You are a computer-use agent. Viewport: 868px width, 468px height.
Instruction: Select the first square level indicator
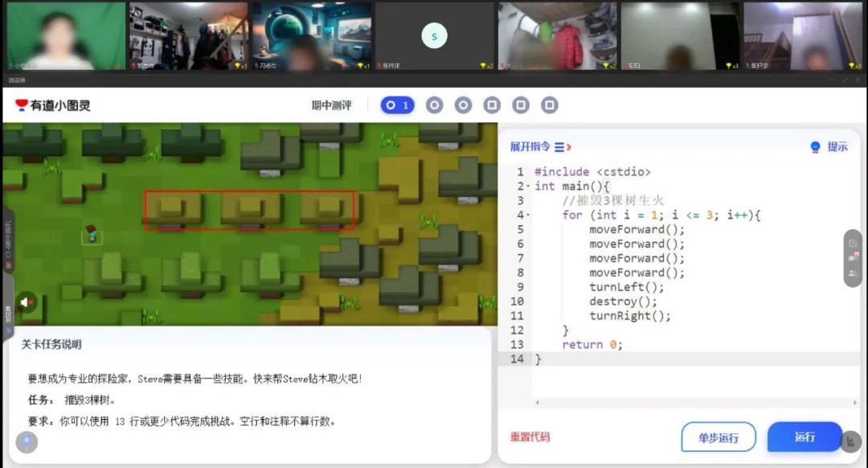click(492, 105)
